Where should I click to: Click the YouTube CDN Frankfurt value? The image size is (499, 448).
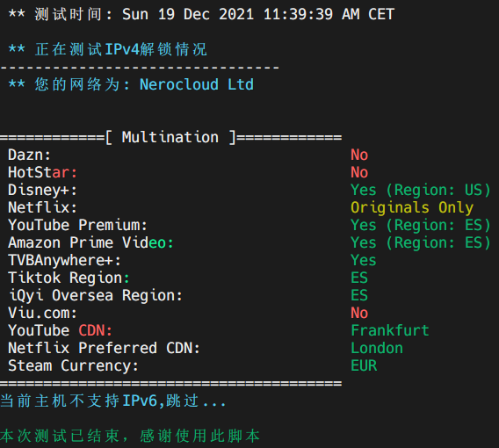coord(390,330)
